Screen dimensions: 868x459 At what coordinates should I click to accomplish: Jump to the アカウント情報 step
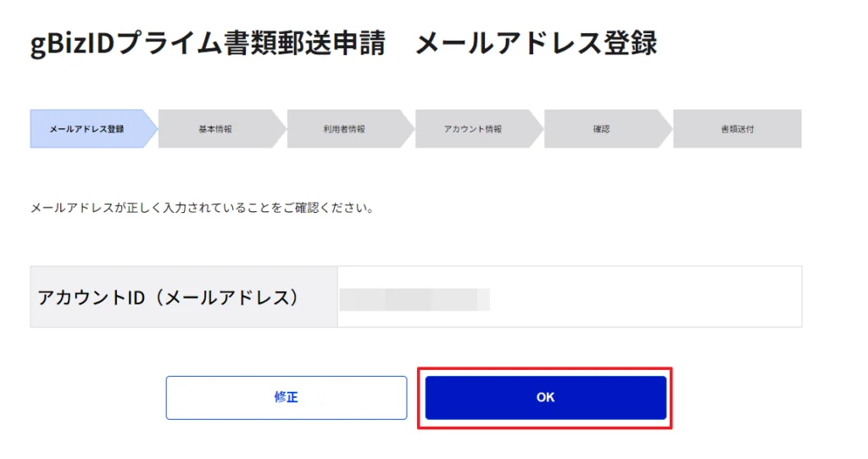[472, 129]
